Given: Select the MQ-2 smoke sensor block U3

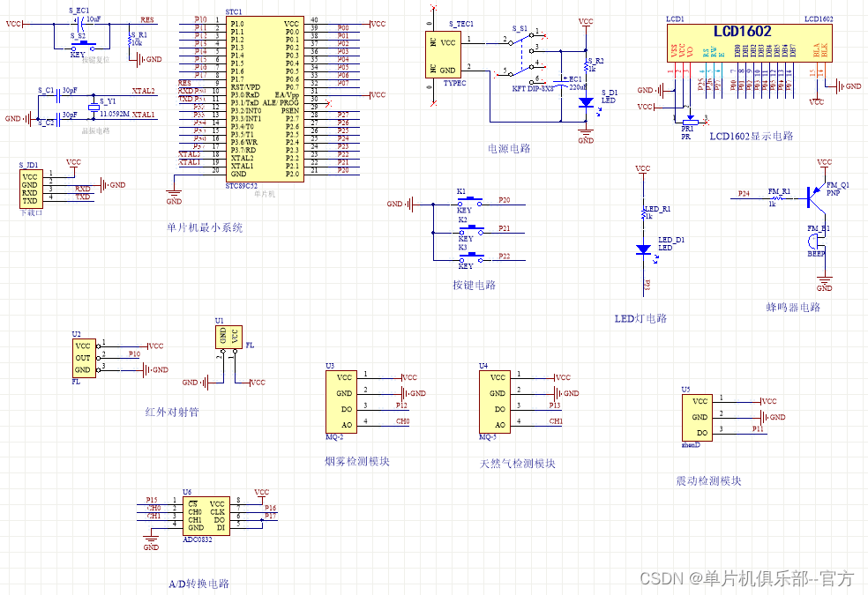Looking at the screenshot, I should [342, 401].
